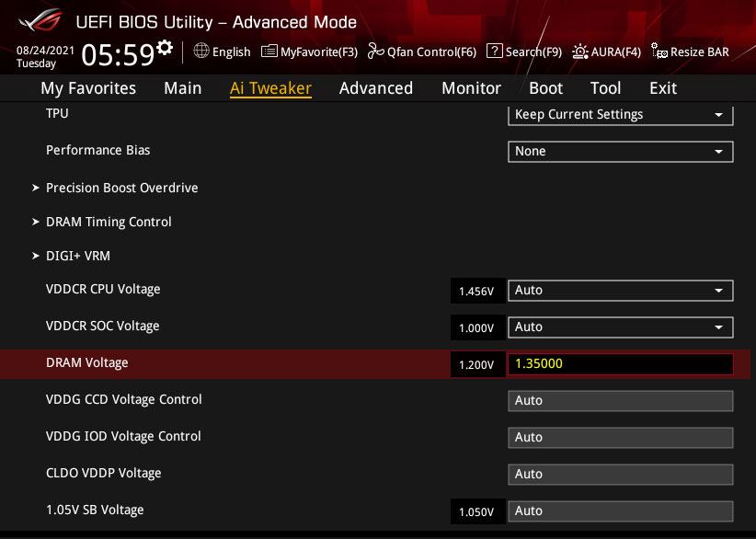This screenshot has height=539, width=756.
Task: Open MyFavorite(F3) menu
Action: [319, 52]
